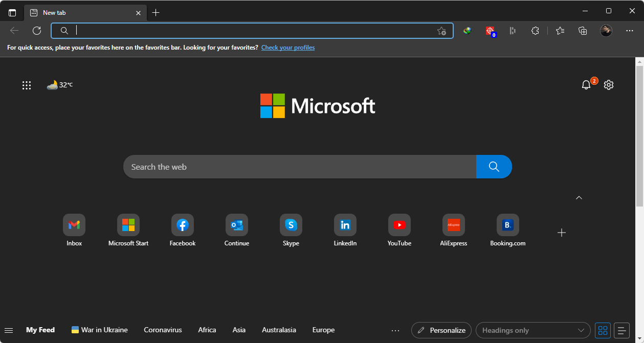This screenshot has width=644, height=343.
Task: Click the Extensions puzzle piece icon
Action: 535,31
